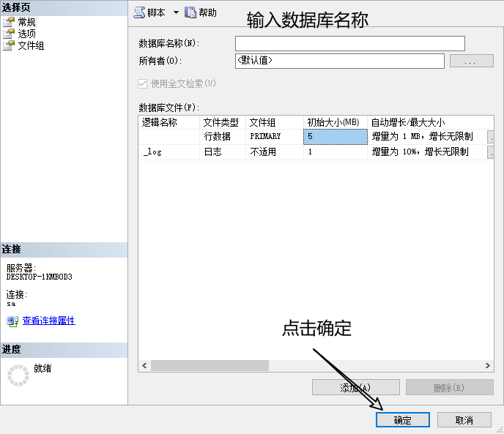The height and width of the screenshot is (434, 504).
Task: Click the initial size cell showing 5
Action: click(x=336, y=137)
